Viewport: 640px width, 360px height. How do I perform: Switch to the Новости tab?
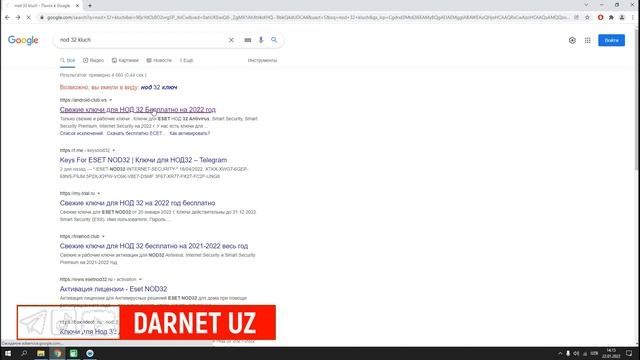pos(159,60)
